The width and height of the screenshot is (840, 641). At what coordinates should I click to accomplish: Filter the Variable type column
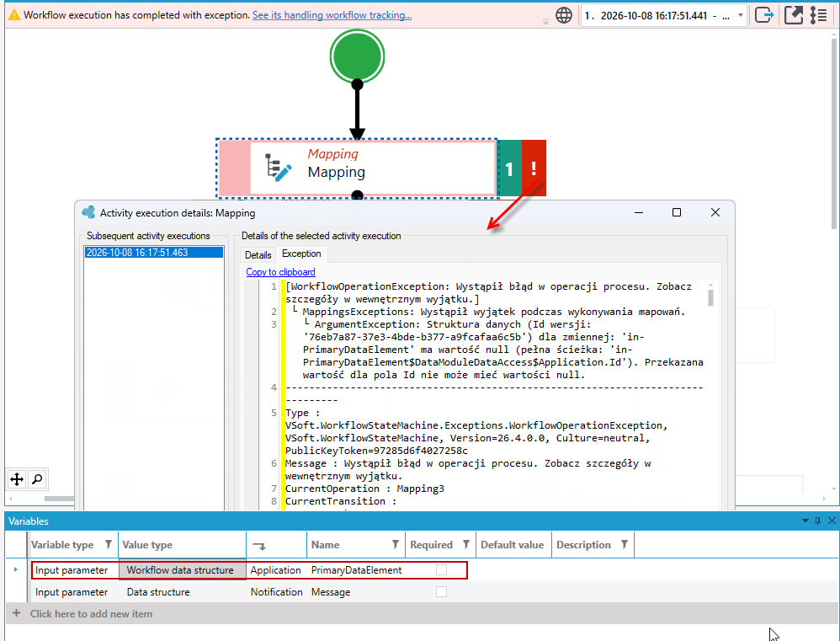coord(109,544)
